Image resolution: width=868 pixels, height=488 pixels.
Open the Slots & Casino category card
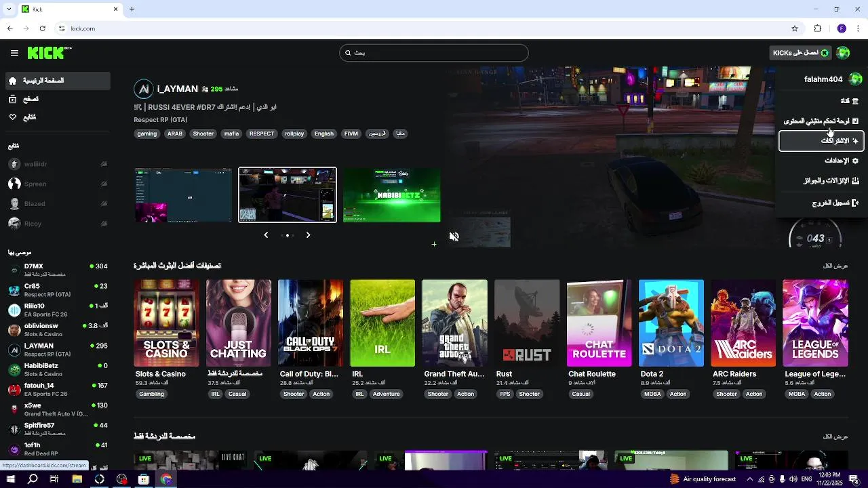167,323
